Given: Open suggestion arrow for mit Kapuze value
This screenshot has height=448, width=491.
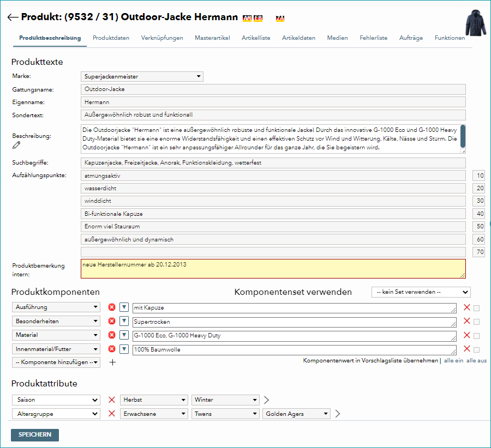Looking at the screenshot, I should [x=124, y=307].
